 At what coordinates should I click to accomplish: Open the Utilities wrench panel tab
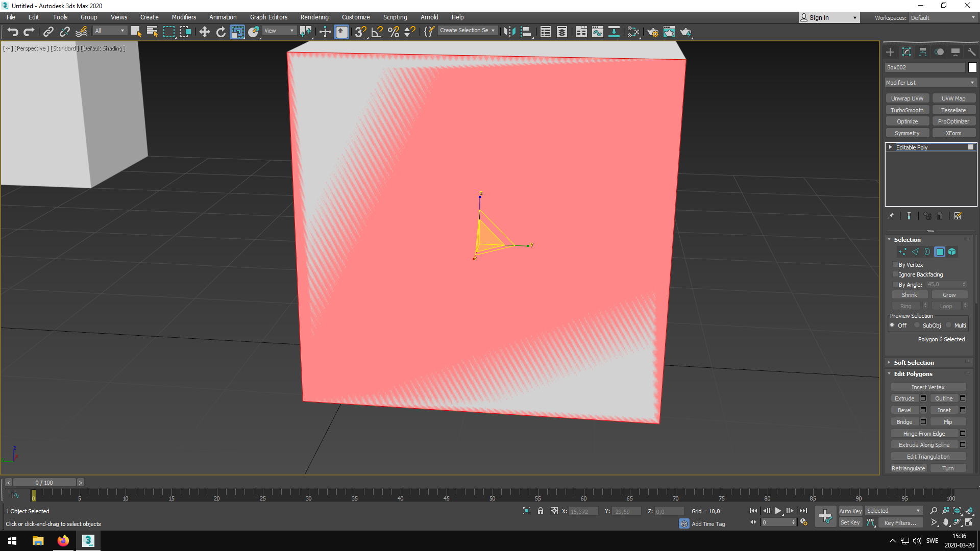(972, 52)
